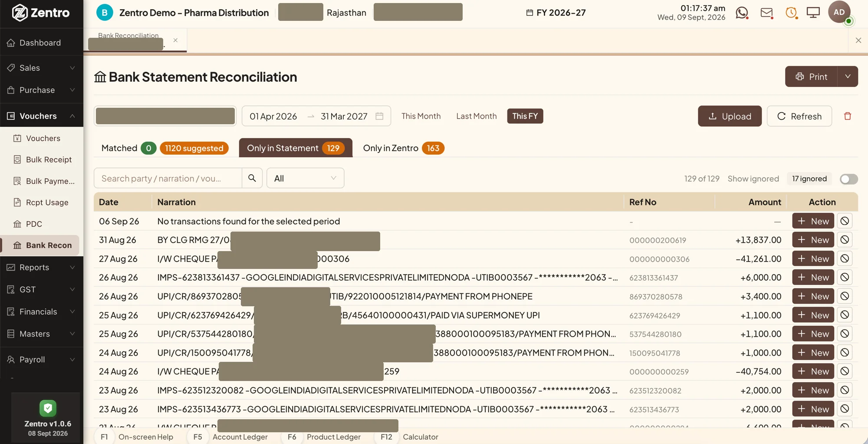Open the bank account selector
The image size is (868, 444).
click(165, 116)
